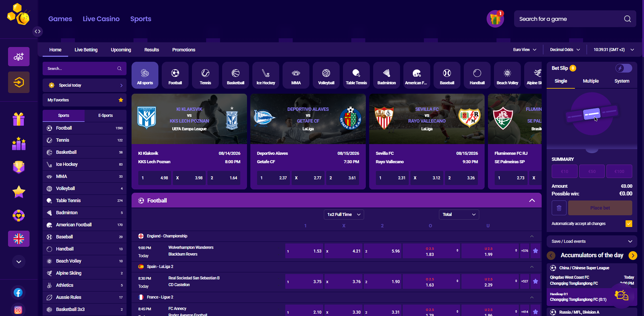Image resolution: width=644 pixels, height=316 pixels.
Task: Collapse the Football section chevron
Action: pos(532,200)
